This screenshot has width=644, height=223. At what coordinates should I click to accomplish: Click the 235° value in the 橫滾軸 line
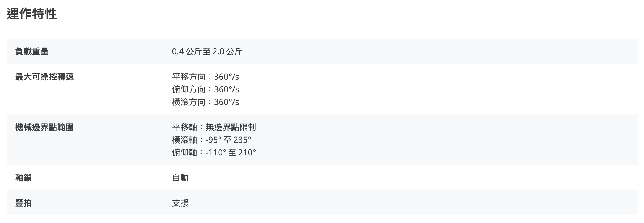pyautogui.click(x=242, y=140)
